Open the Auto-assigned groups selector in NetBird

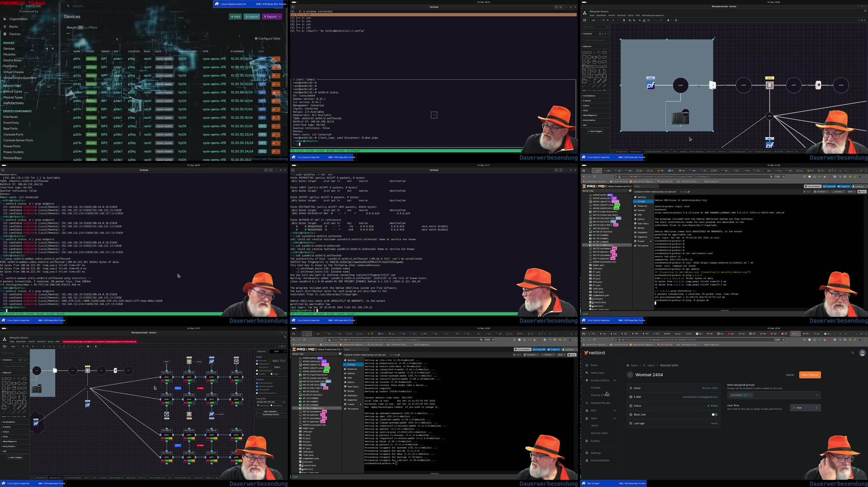point(773,395)
